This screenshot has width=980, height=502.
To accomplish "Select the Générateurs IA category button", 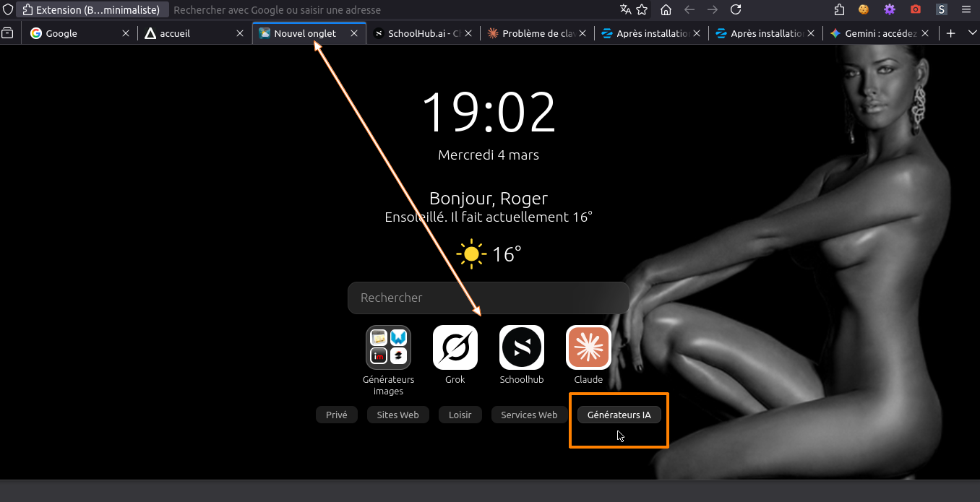I will pos(619,415).
